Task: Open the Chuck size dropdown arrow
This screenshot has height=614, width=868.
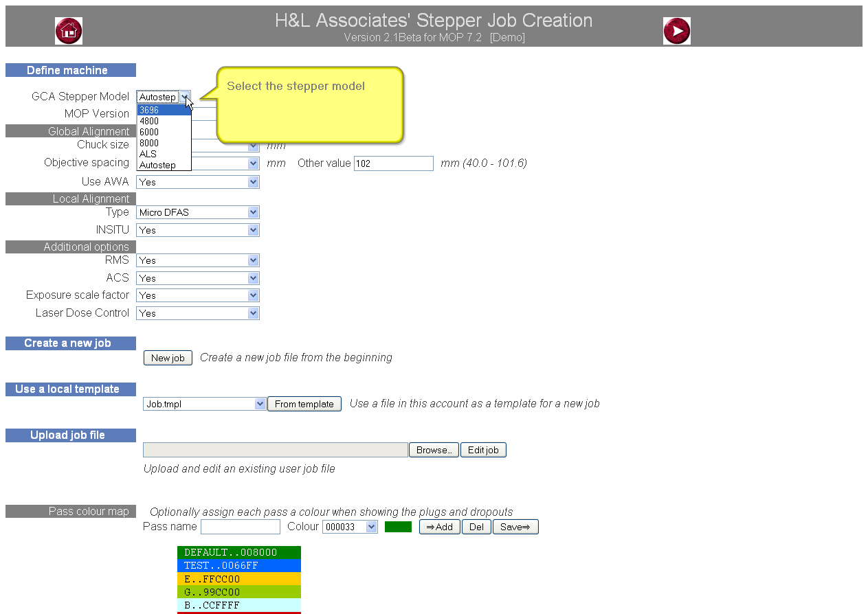Action: (x=254, y=145)
